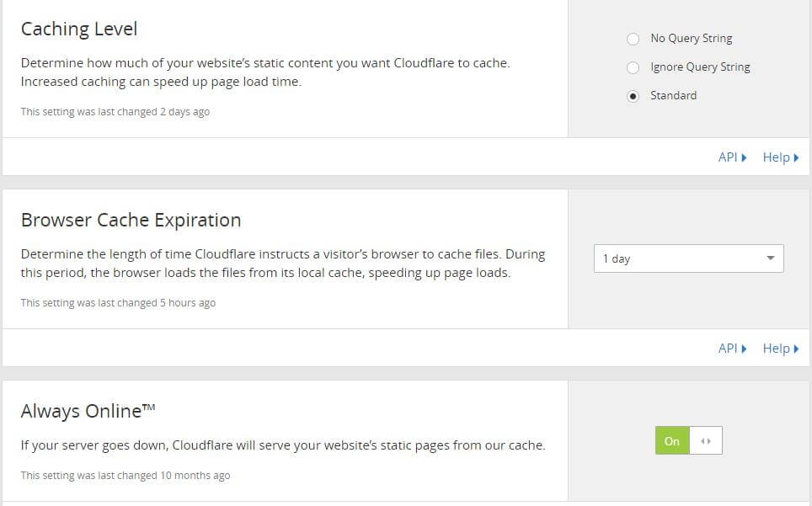The width and height of the screenshot is (812, 506).
Task: Choose Ignore Query String caching level
Action: click(633, 67)
